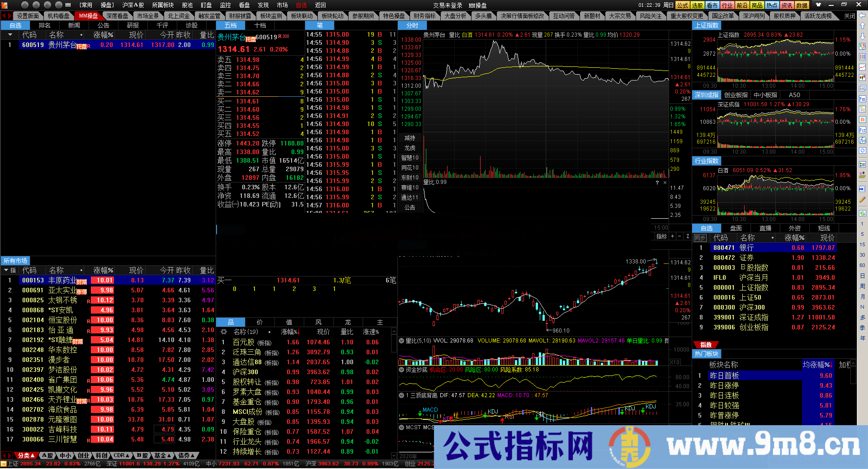Toggle the 周 weekly period in sidebar
Viewport: 868px width, 469px height.
click(863, 286)
